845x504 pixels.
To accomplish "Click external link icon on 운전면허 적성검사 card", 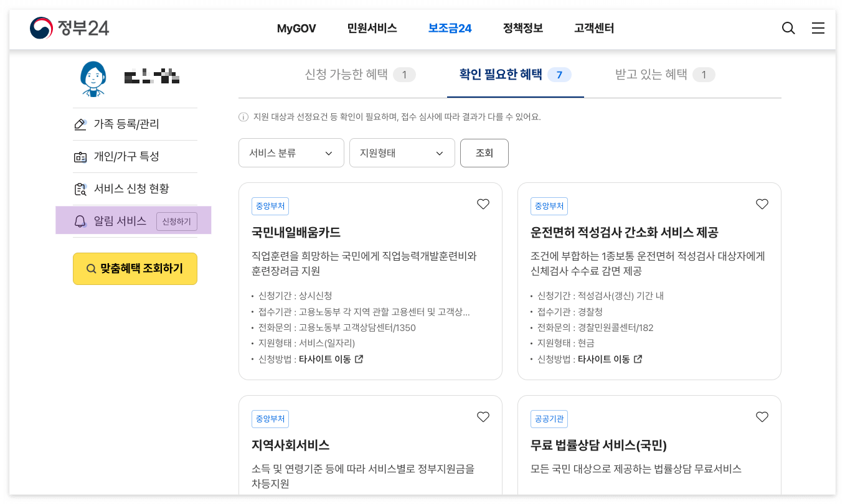I will pos(638,359).
